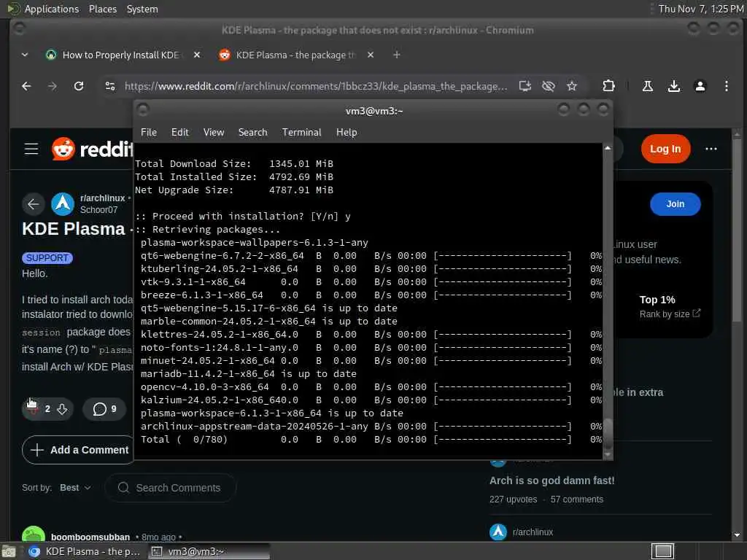The width and height of the screenshot is (747, 560).
Task: Switch to Chromium taskbar entry 'KDE Plasma'
Action: [85, 551]
